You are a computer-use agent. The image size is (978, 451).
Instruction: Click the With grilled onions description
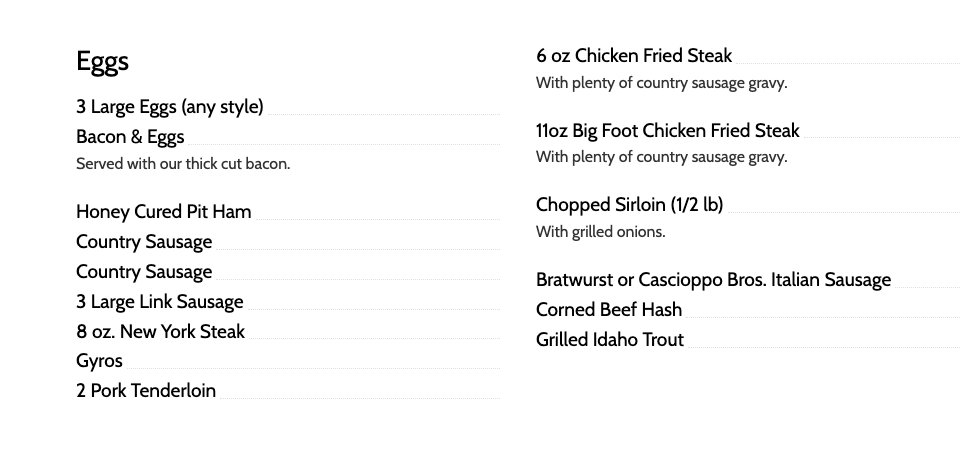(600, 232)
